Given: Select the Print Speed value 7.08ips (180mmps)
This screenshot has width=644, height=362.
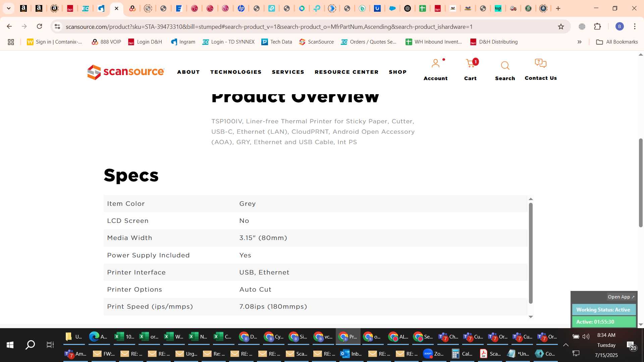Looking at the screenshot, I should pos(273,307).
